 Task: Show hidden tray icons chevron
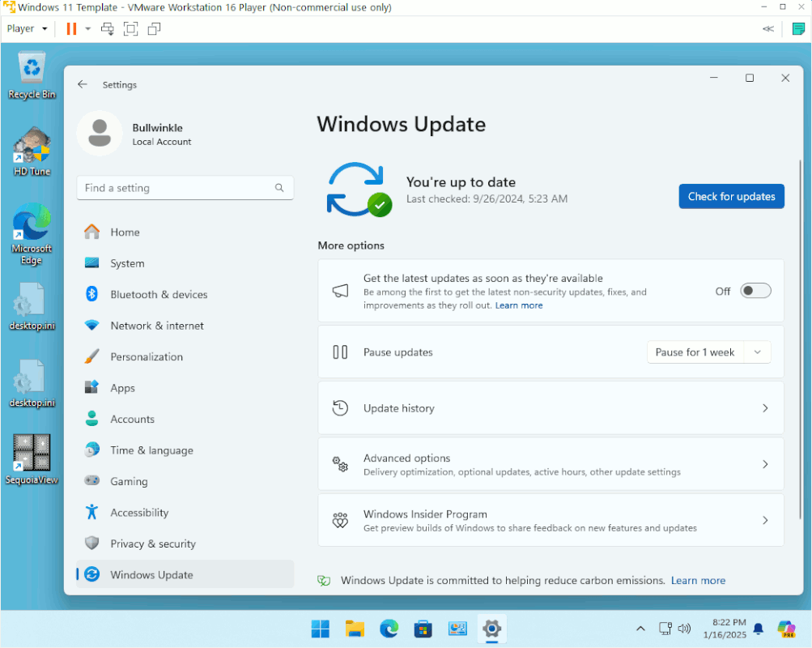640,629
